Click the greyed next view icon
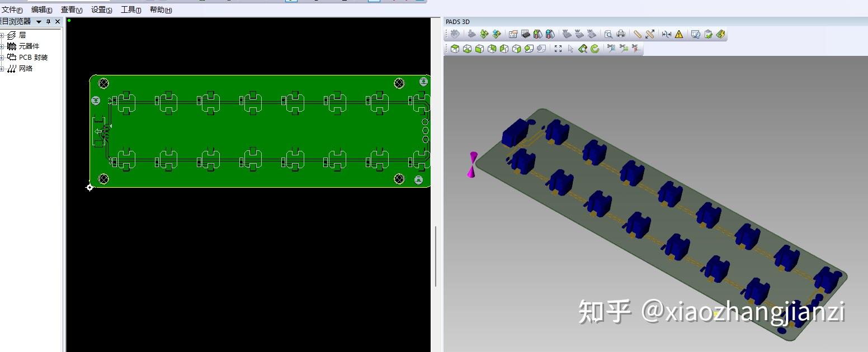The width and height of the screenshot is (868, 352). (541, 49)
